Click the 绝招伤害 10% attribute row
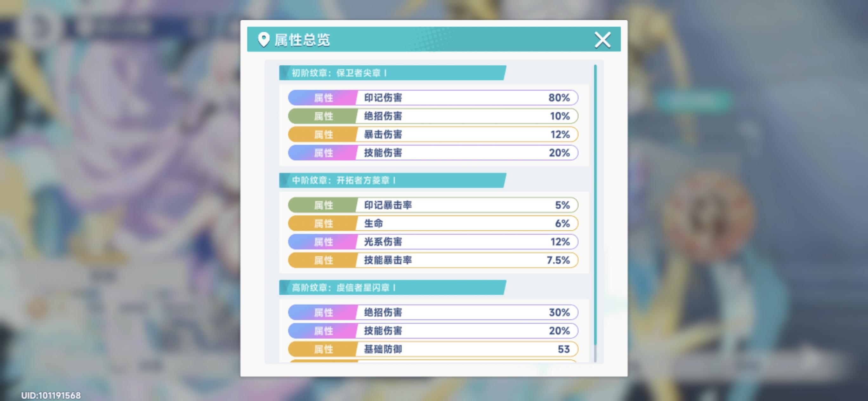868x401 pixels. [433, 116]
